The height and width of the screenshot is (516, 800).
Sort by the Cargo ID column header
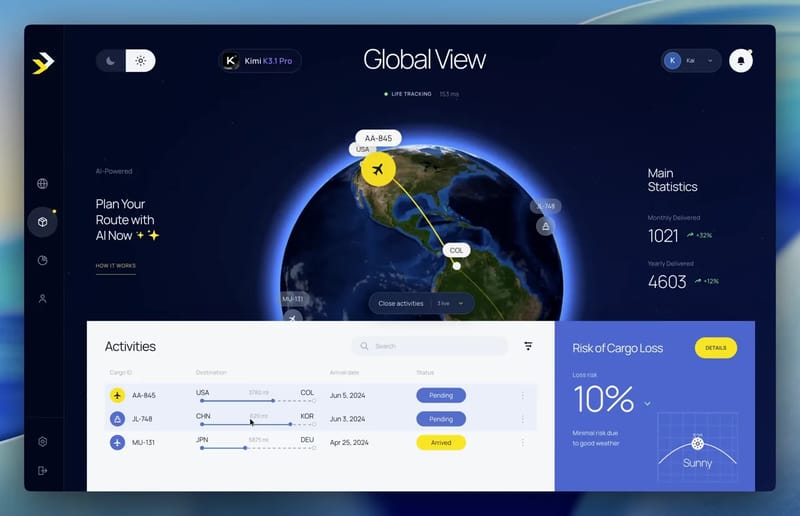121,372
